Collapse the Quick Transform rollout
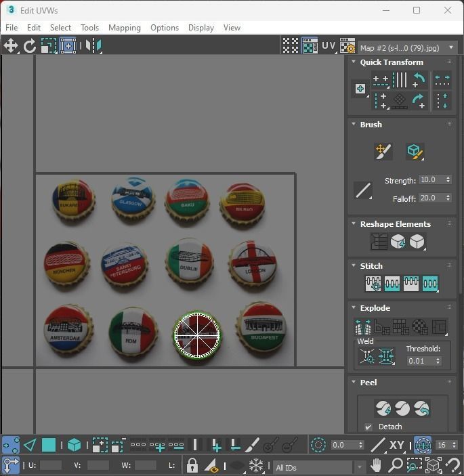The width and height of the screenshot is (464, 476). 354,62
